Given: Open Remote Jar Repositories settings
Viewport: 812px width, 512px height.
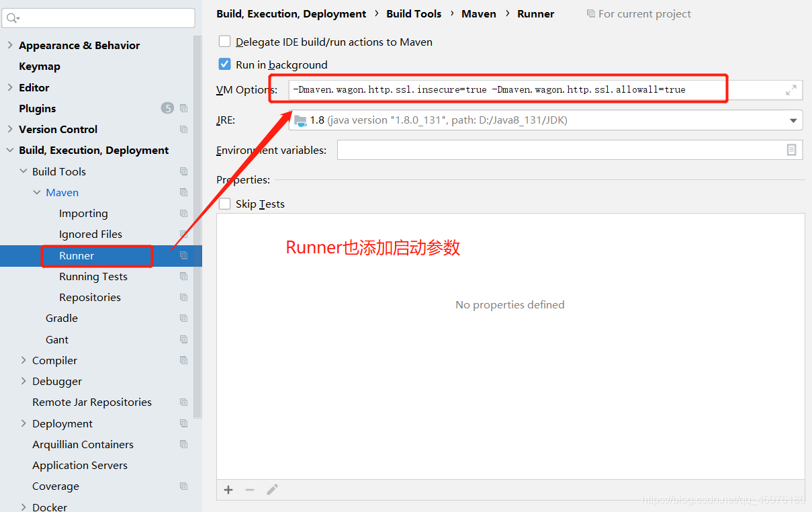Looking at the screenshot, I should [x=92, y=402].
